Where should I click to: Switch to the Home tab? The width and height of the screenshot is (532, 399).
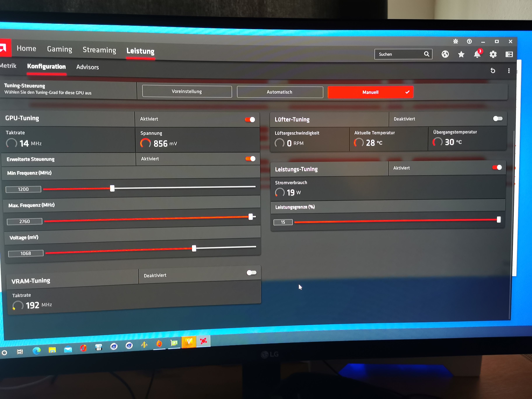pyautogui.click(x=26, y=48)
